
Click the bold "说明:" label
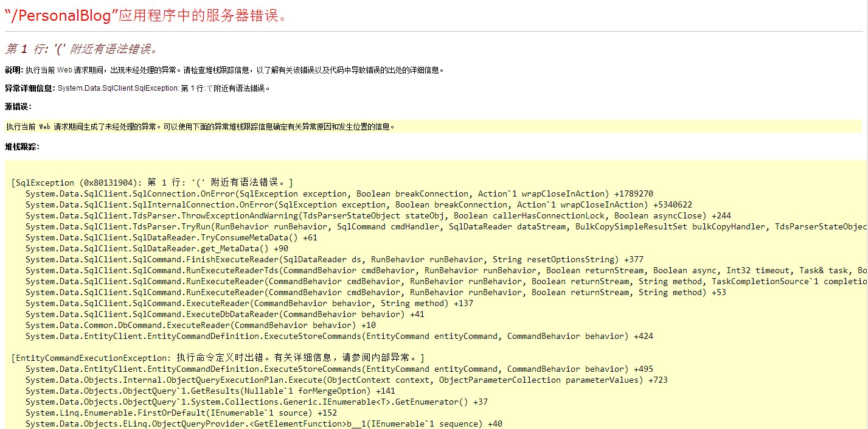coord(14,70)
